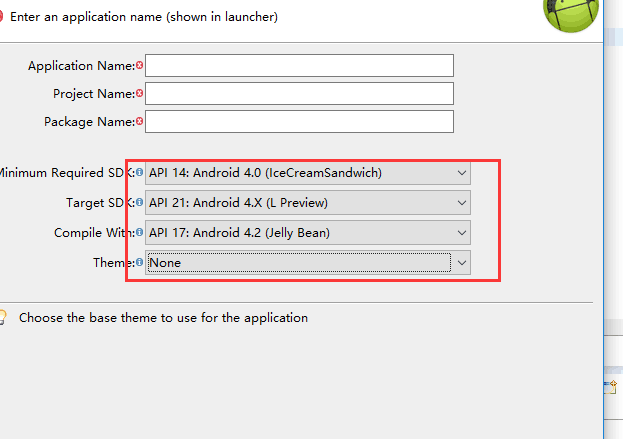Click the 'Enter an application name' error message
The image size is (623, 439).
pyautogui.click(x=144, y=17)
